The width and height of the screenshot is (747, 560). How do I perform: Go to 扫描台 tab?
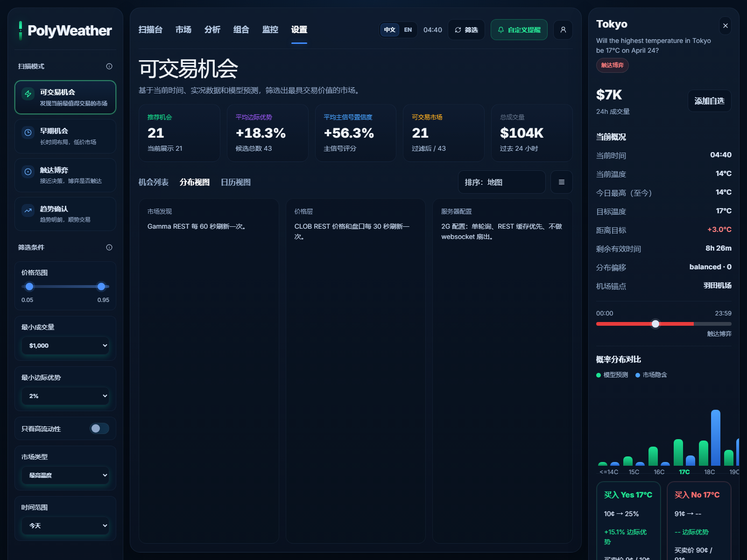[150, 30]
